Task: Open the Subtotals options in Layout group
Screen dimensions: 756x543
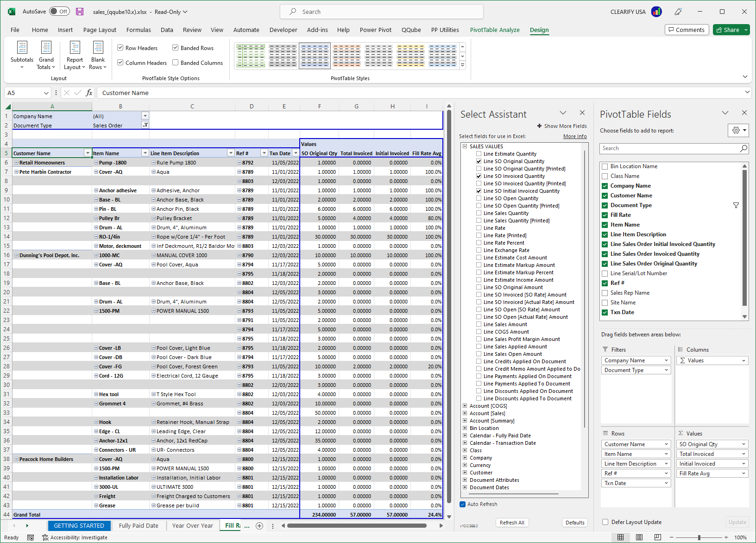Action: point(22,55)
